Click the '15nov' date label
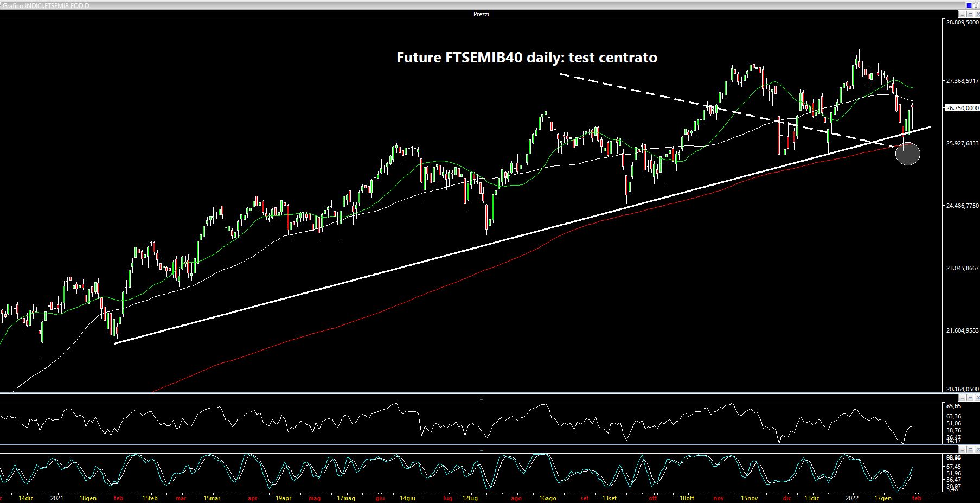 (750, 498)
